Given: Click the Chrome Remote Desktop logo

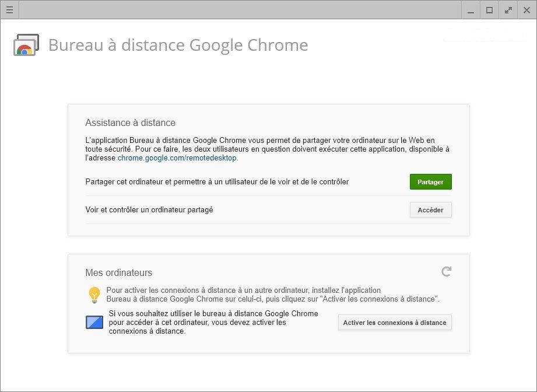Looking at the screenshot, I should [26, 45].
